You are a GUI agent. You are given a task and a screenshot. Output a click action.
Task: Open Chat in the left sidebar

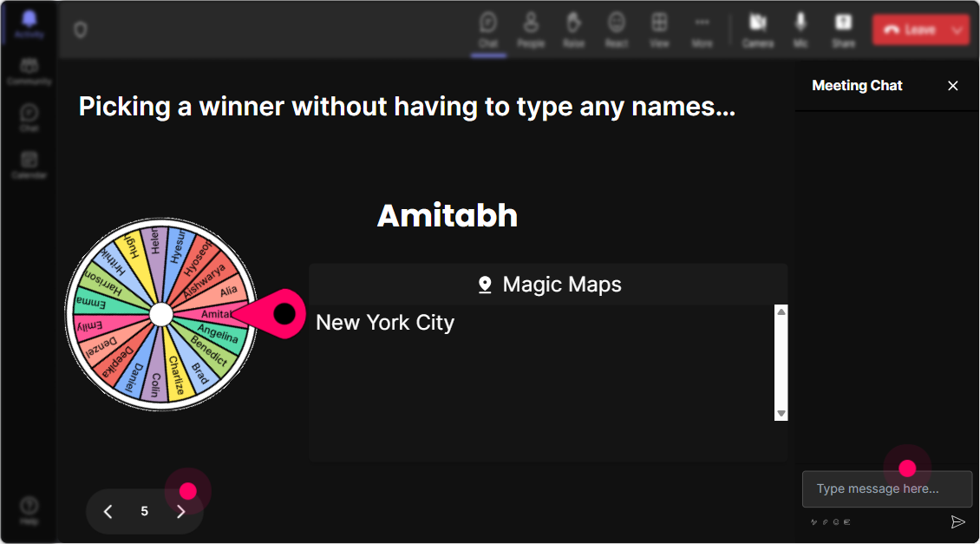29,117
